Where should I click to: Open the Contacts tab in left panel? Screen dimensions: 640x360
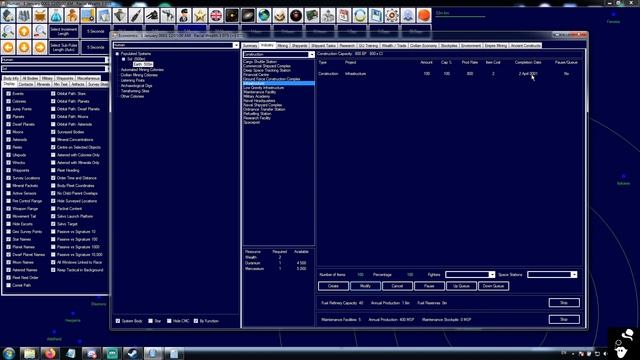point(26,84)
